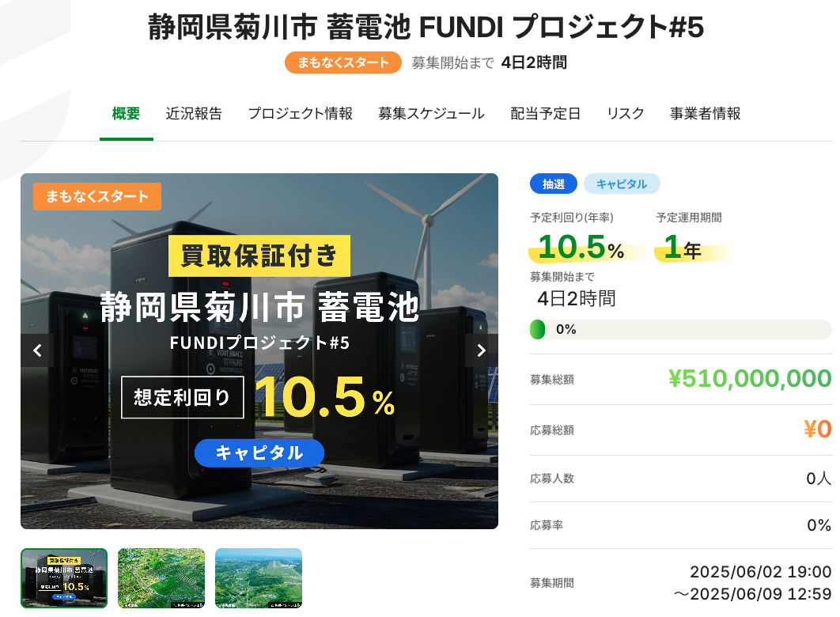View the 配当予定日 tab

click(x=545, y=114)
